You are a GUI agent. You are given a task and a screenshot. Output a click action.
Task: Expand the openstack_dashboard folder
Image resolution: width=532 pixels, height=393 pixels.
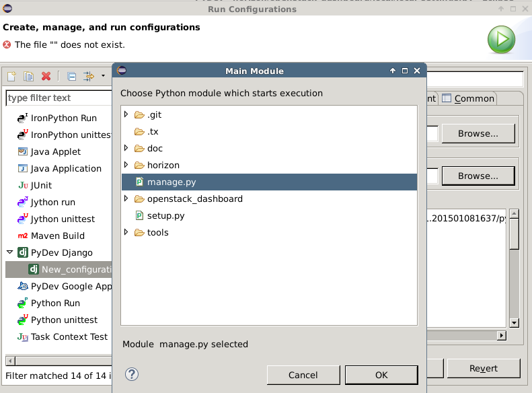pyautogui.click(x=126, y=199)
